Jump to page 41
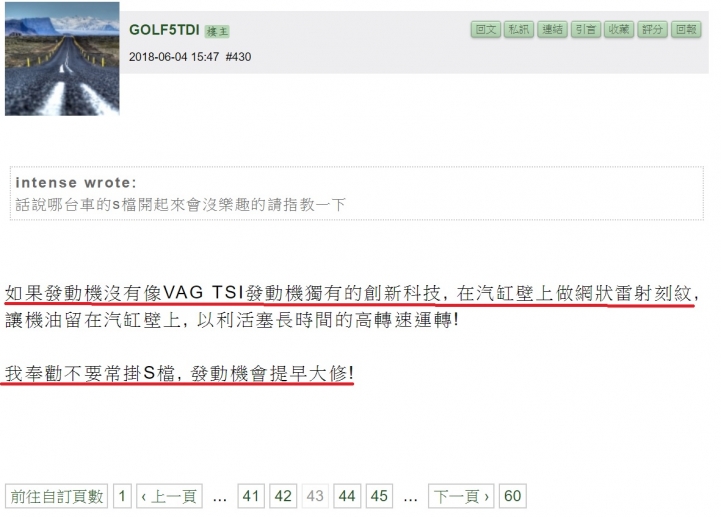 [x=251, y=496]
